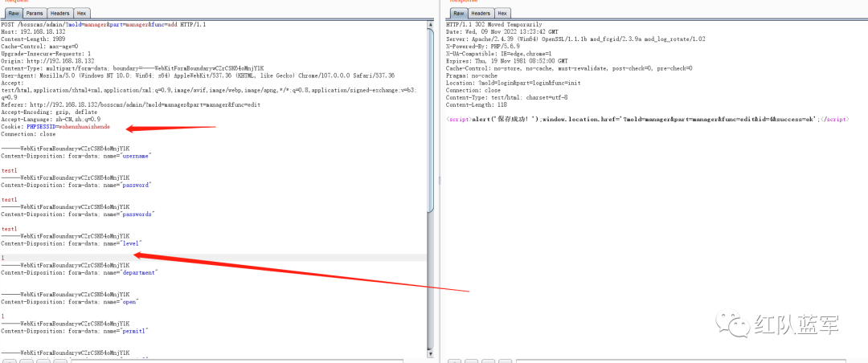
Task: Click the Upgrade-Insecure-Requests: 1 line
Action: tap(46, 54)
